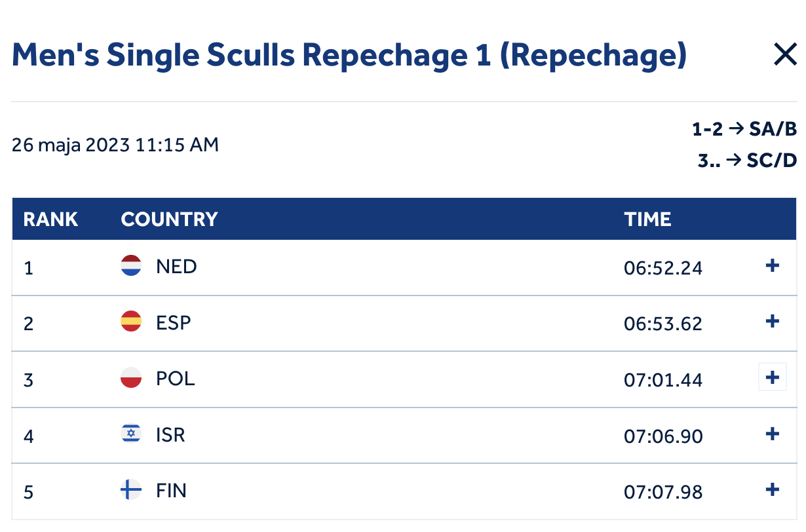Expand the POL result details
This screenshot has height=532, width=806.
click(x=773, y=377)
